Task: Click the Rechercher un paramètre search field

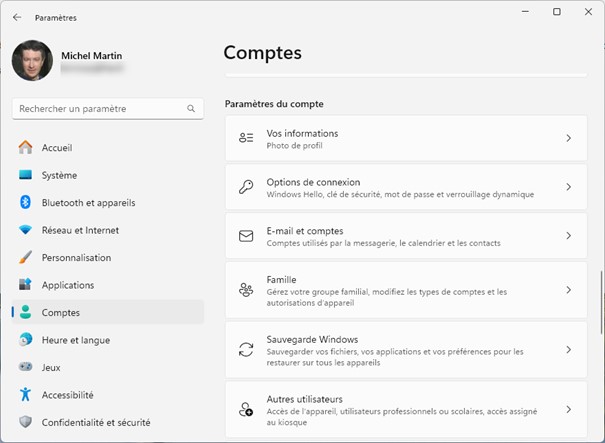Action: point(100,108)
